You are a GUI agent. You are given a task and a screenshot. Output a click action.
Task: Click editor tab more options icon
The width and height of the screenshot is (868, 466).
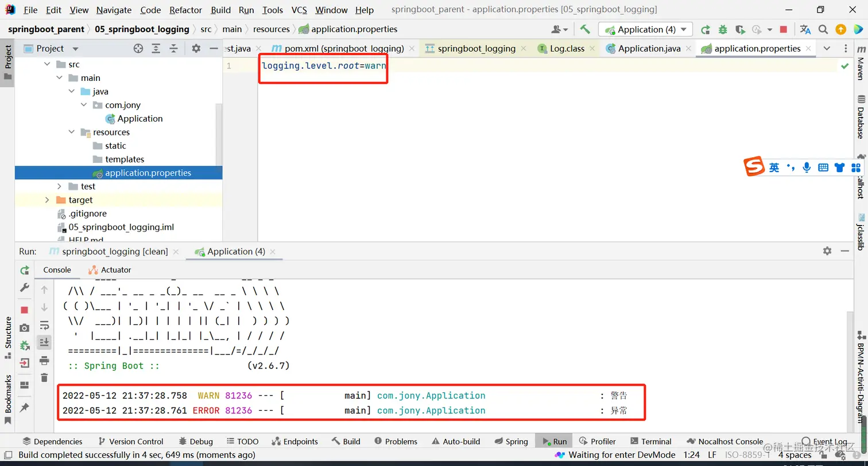(x=846, y=49)
